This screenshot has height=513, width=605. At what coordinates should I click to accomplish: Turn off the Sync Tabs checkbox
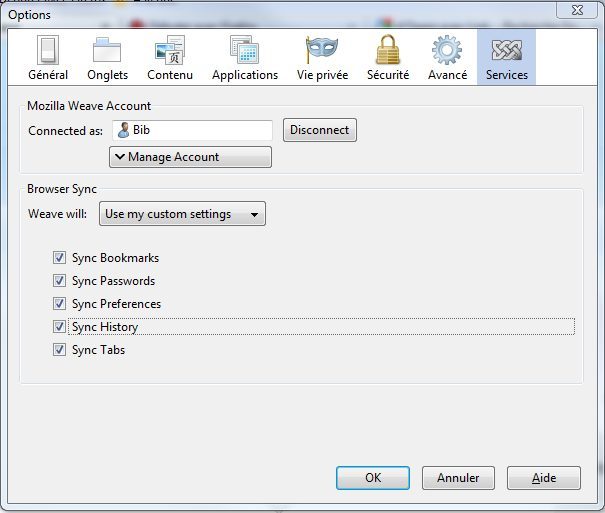pyautogui.click(x=59, y=350)
